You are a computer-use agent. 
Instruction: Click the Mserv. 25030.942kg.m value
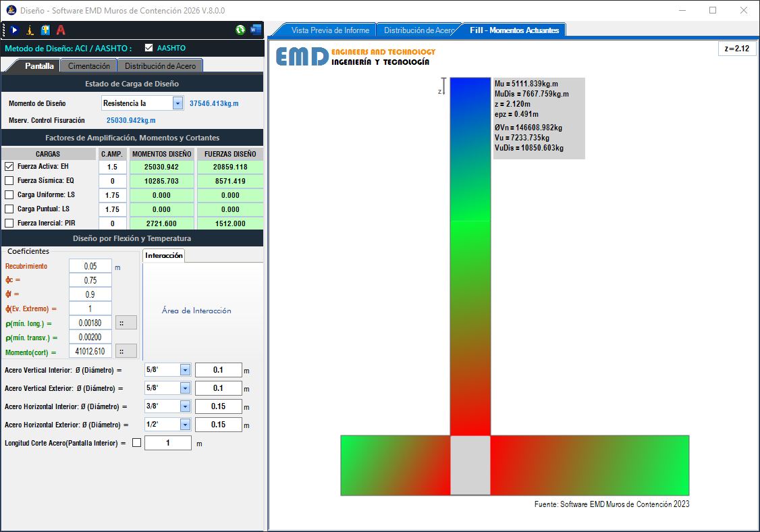coord(131,120)
